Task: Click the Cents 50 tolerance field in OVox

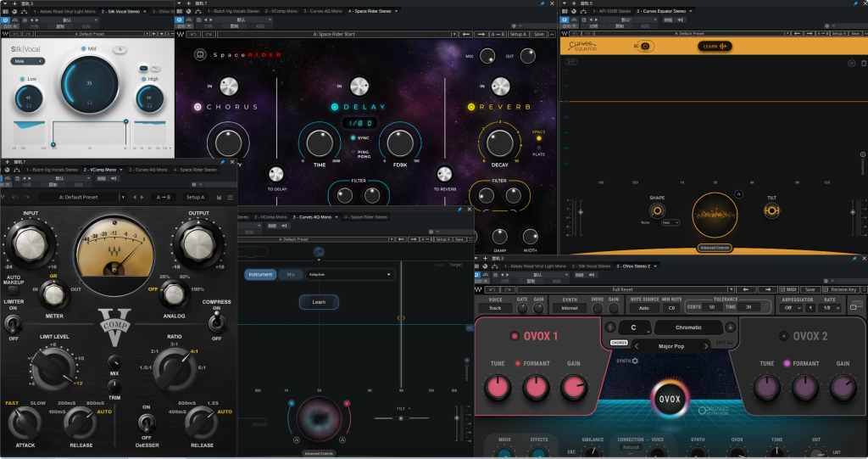Action: (x=712, y=306)
